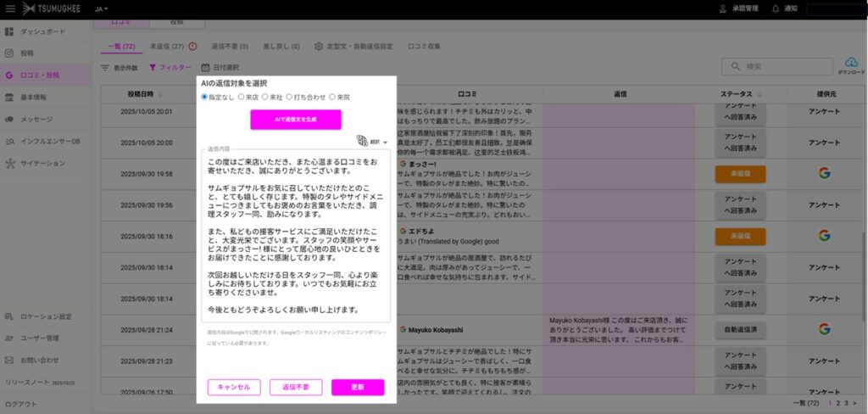868x414 pixels.
Task: Open the 定型文・自動返信設定 tab
Action: pyautogui.click(x=353, y=46)
